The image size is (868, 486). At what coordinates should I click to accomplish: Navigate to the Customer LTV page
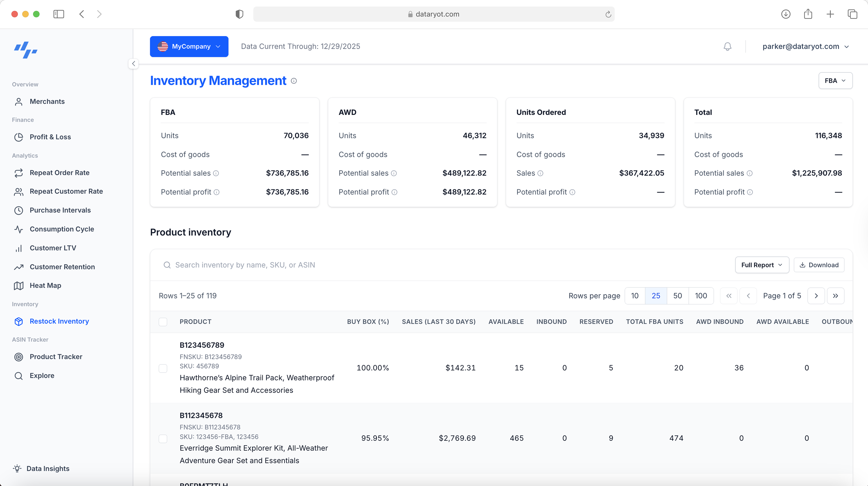pyautogui.click(x=53, y=248)
